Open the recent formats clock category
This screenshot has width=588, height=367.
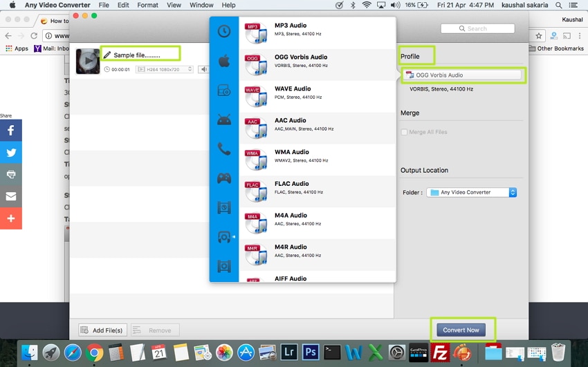click(224, 31)
